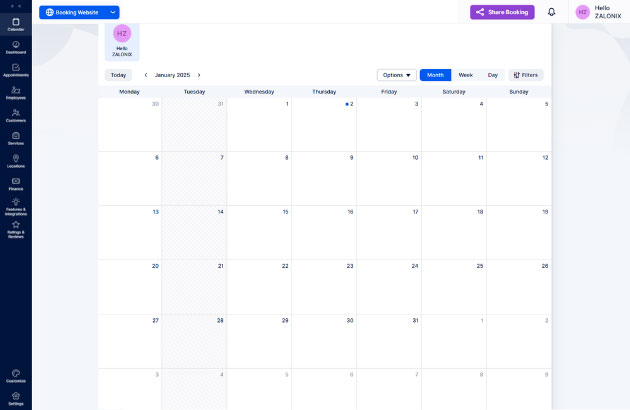
Task: Click the Share Booking button
Action: [502, 12]
